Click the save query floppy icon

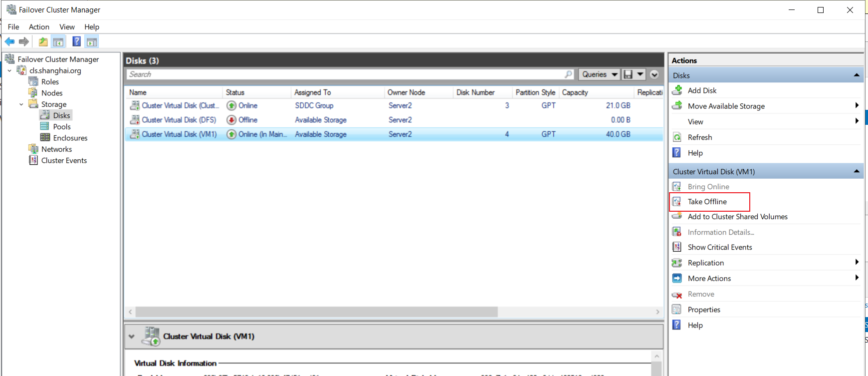click(628, 74)
